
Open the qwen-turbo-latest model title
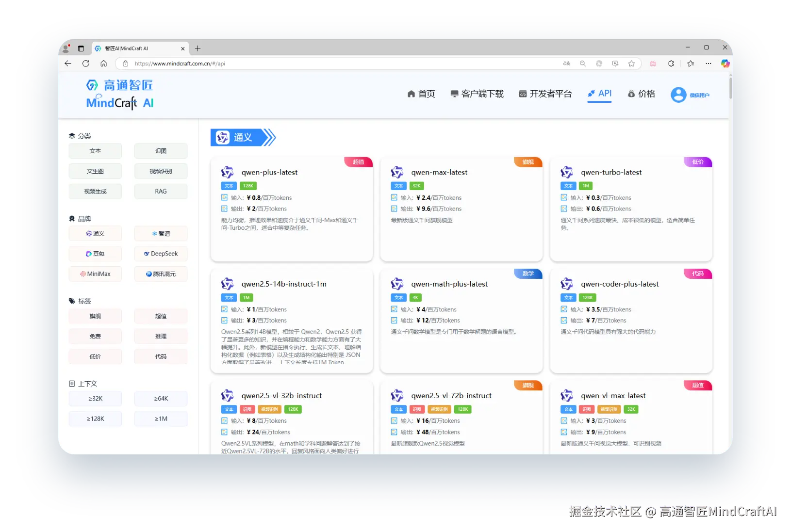611,172
